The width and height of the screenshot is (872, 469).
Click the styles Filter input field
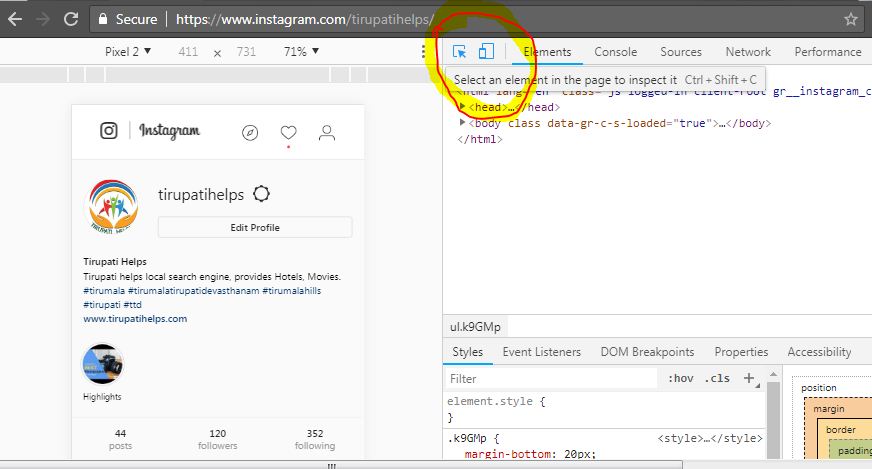(552, 378)
